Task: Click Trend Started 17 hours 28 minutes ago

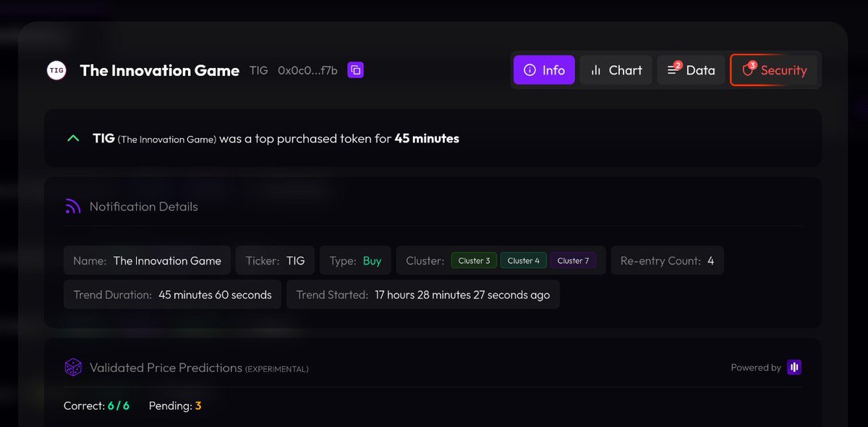Action: 423,295
